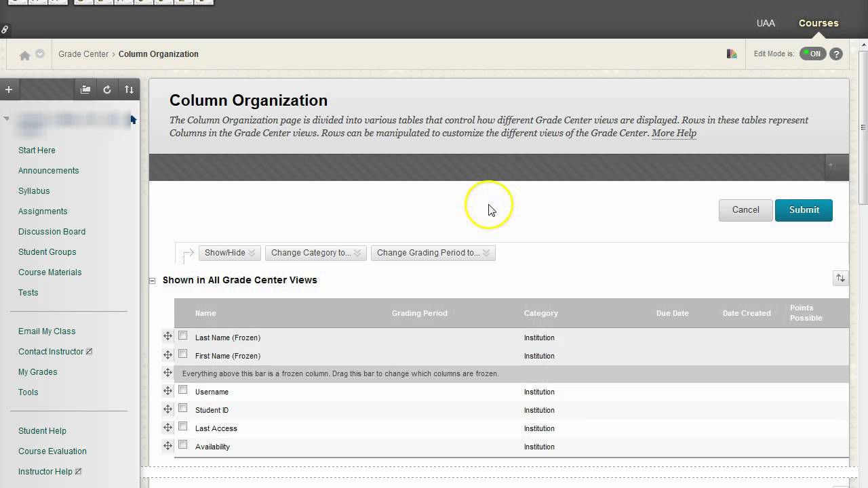
Task: Check the First Name (Frozen) checkbox
Action: pos(182,354)
